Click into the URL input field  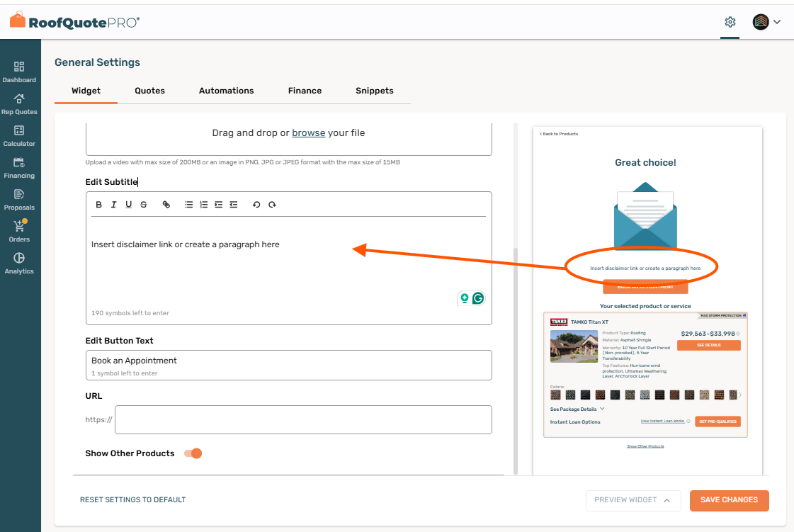click(303, 419)
